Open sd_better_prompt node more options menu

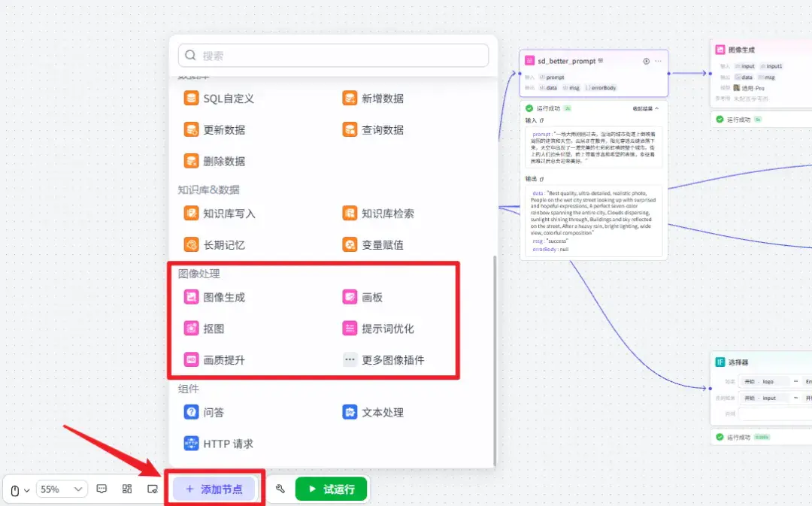(658, 61)
